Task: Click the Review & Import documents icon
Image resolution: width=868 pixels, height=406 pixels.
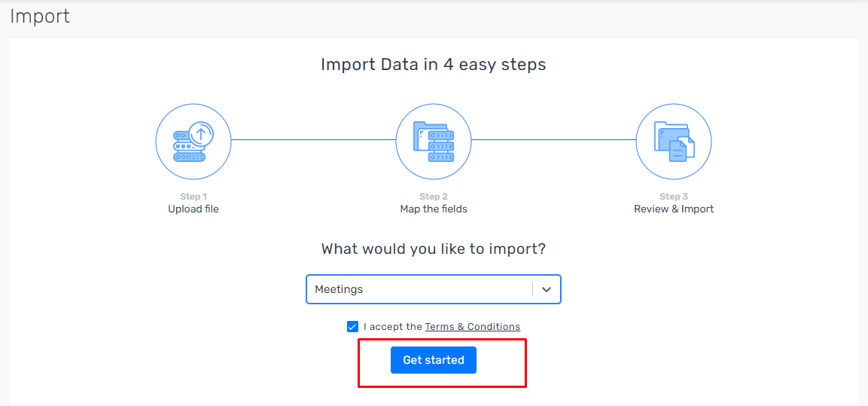Action: 674,141
